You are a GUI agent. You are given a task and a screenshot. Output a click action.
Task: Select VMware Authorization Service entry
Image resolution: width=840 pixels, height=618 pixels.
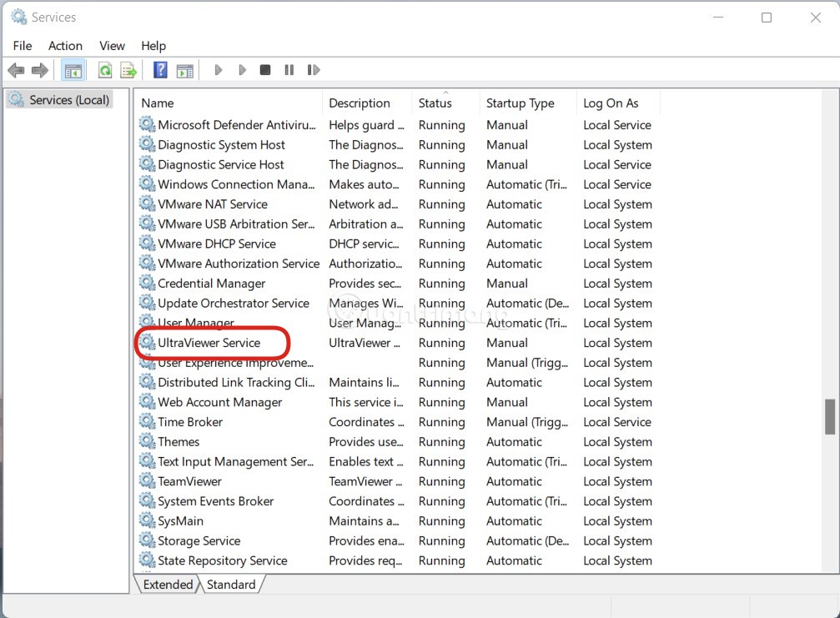pyautogui.click(x=396, y=264)
